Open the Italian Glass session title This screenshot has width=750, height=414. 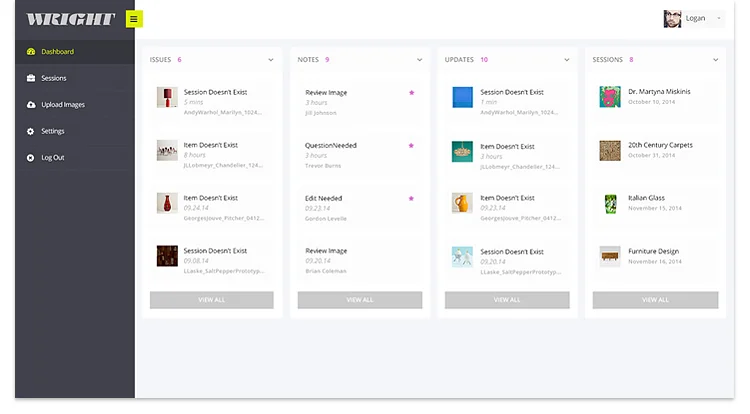(646, 198)
